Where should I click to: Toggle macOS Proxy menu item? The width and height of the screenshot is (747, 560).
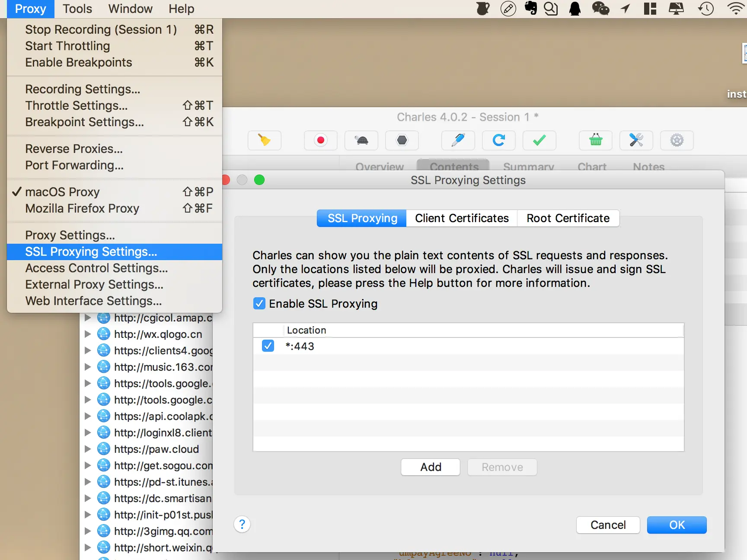pyautogui.click(x=115, y=192)
